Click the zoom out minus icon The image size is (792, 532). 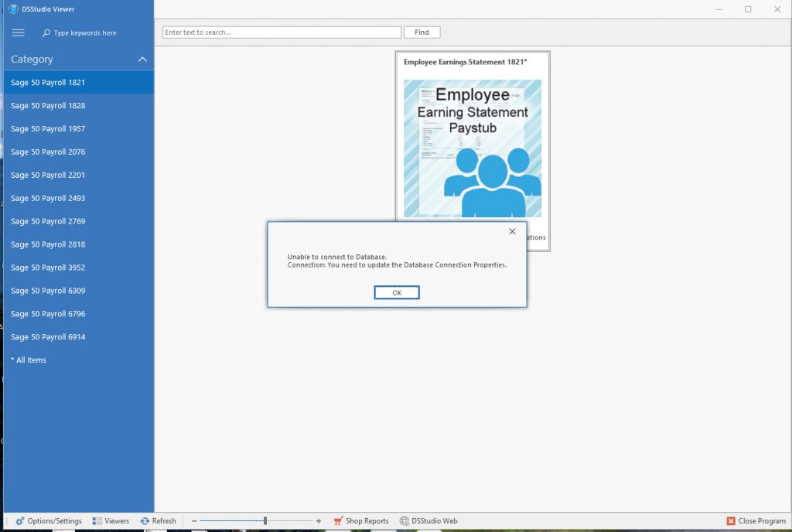pos(194,521)
